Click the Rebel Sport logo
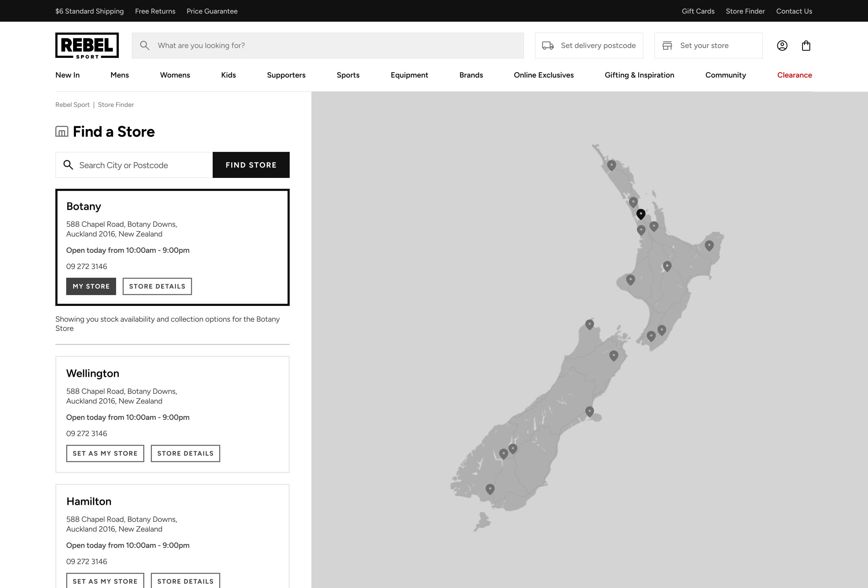 tap(87, 46)
